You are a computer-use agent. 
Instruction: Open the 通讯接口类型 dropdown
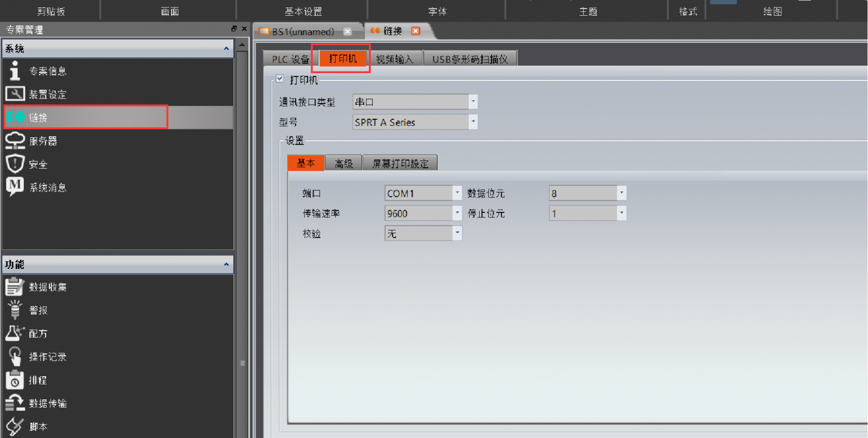click(473, 102)
